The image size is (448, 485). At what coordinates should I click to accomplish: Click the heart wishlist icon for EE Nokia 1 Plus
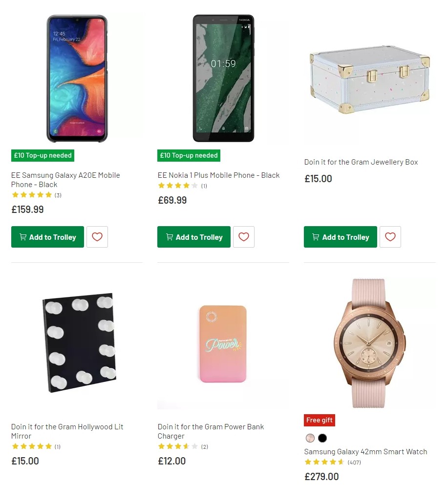[243, 237]
